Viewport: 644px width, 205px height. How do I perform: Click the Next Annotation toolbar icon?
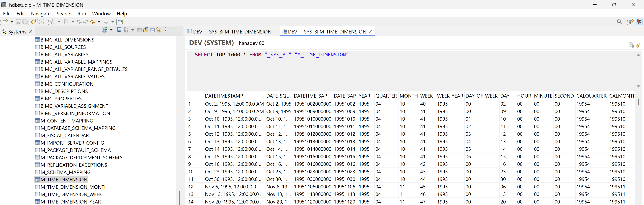[52, 22]
